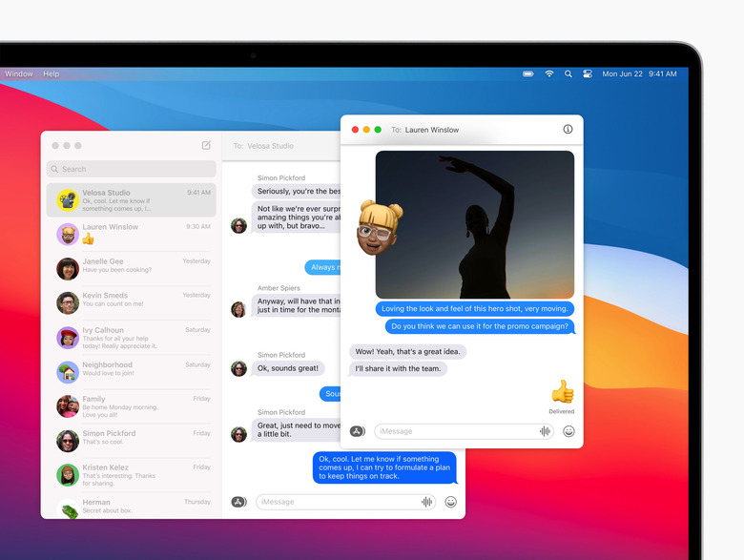The width and height of the screenshot is (744, 560).
Task: Open the info button in the Lauren Winslow window
Action: coord(568,129)
